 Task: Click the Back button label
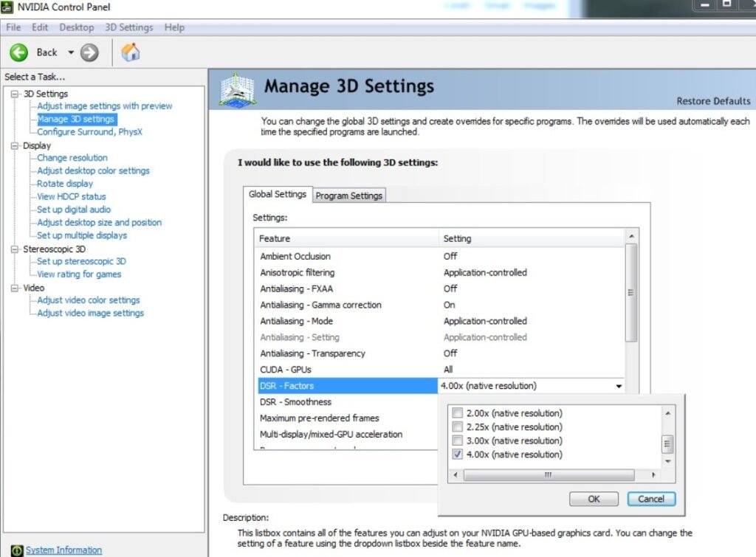pos(47,52)
